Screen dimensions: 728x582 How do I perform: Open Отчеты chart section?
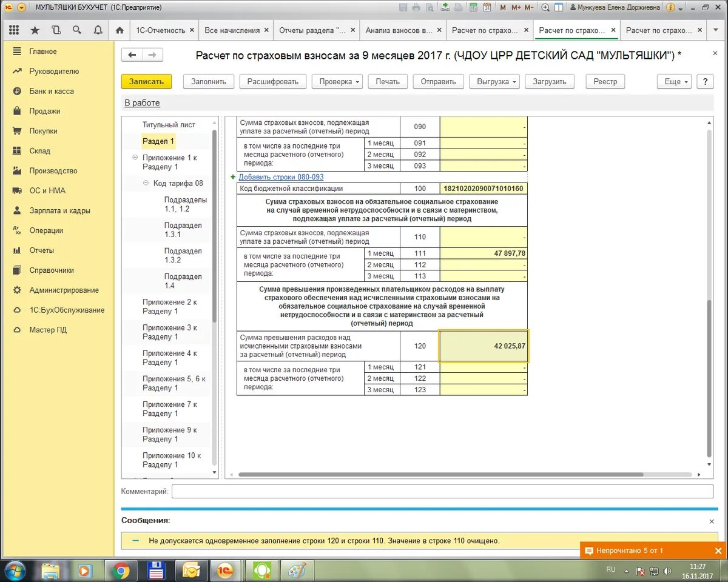coord(41,250)
